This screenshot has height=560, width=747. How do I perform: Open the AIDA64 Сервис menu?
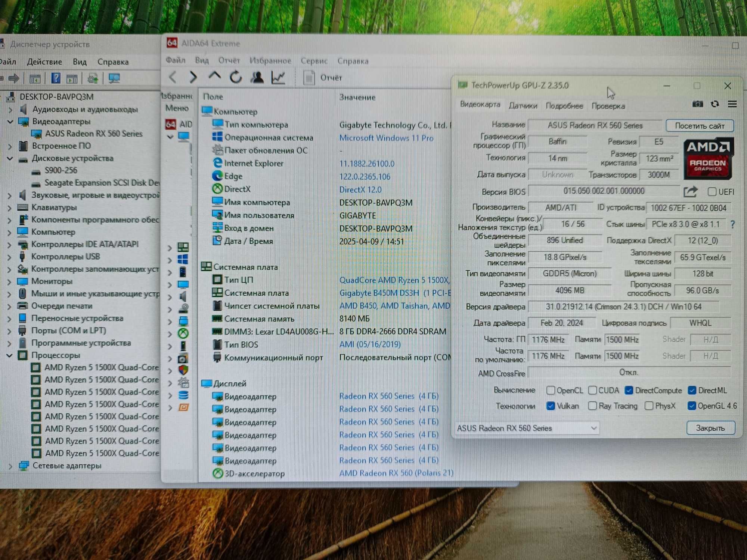point(314,60)
